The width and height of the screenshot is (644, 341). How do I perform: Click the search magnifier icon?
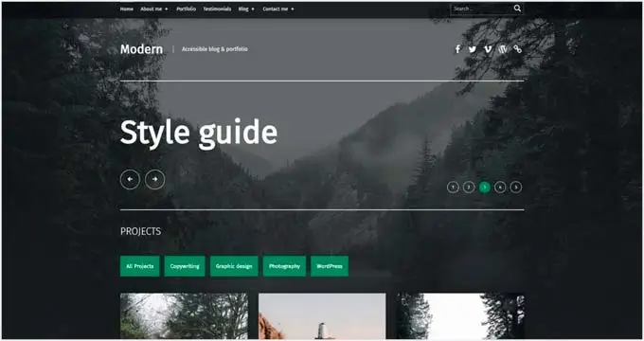[517, 9]
